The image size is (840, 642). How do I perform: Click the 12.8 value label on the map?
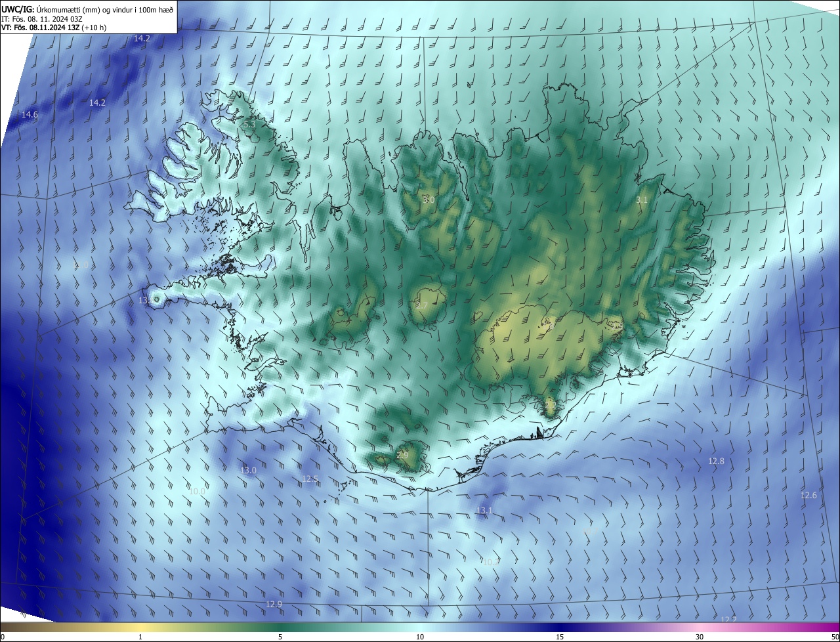[716, 461]
